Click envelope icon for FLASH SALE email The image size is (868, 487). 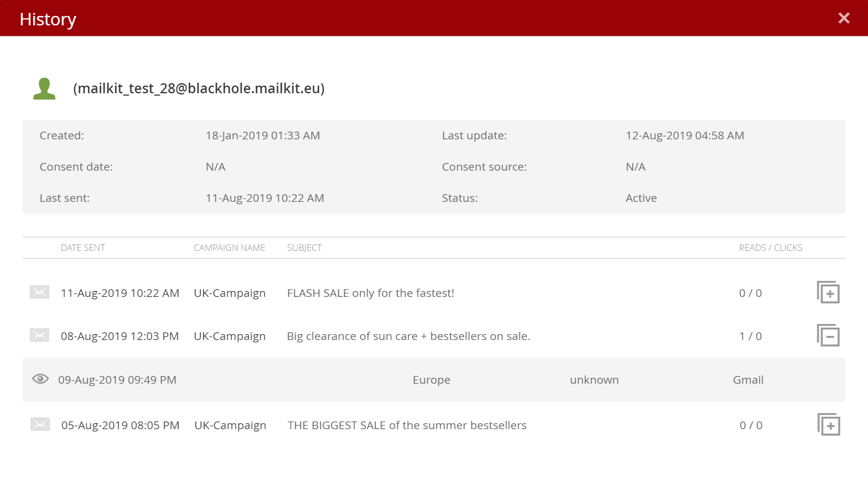point(40,292)
